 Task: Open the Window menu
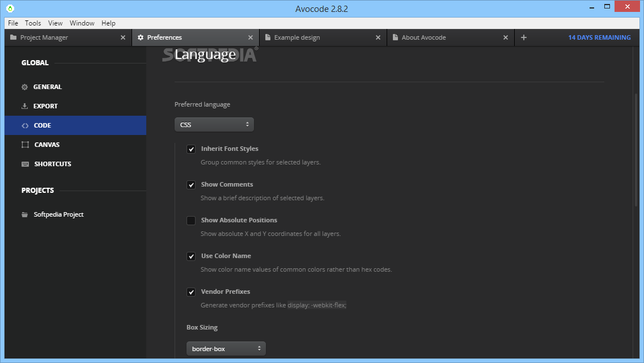click(82, 23)
